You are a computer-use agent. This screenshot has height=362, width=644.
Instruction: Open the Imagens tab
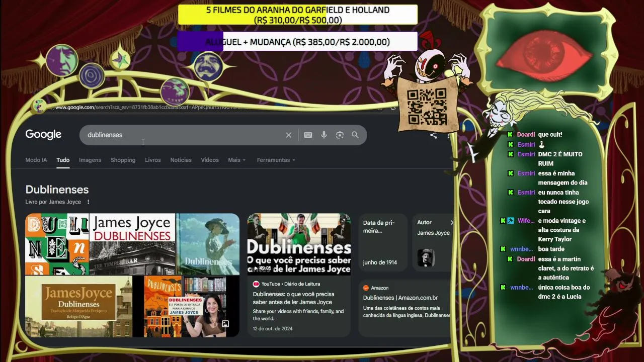[x=90, y=160]
